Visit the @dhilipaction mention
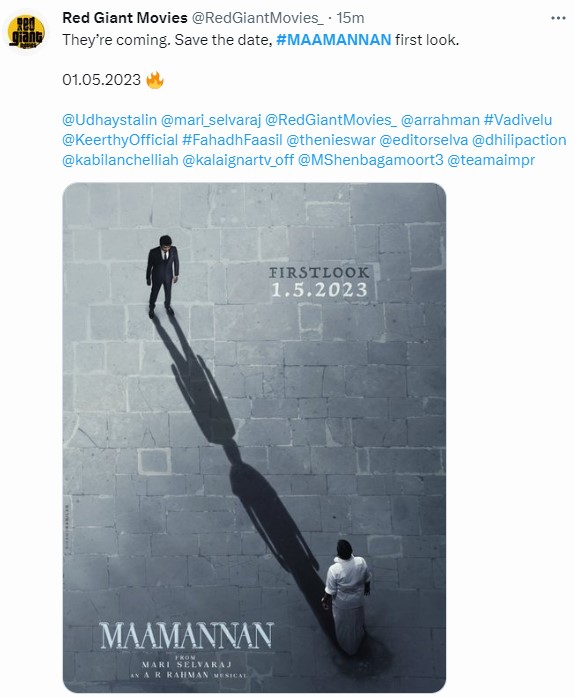The height and width of the screenshot is (698, 575). pyautogui.click(x=518, y=140)
